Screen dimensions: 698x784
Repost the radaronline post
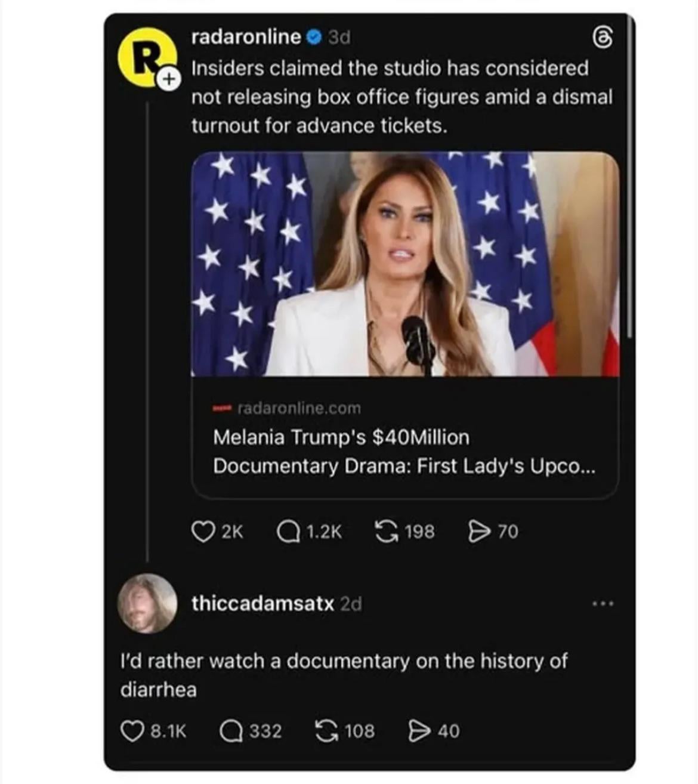click(x=387, y=531)
